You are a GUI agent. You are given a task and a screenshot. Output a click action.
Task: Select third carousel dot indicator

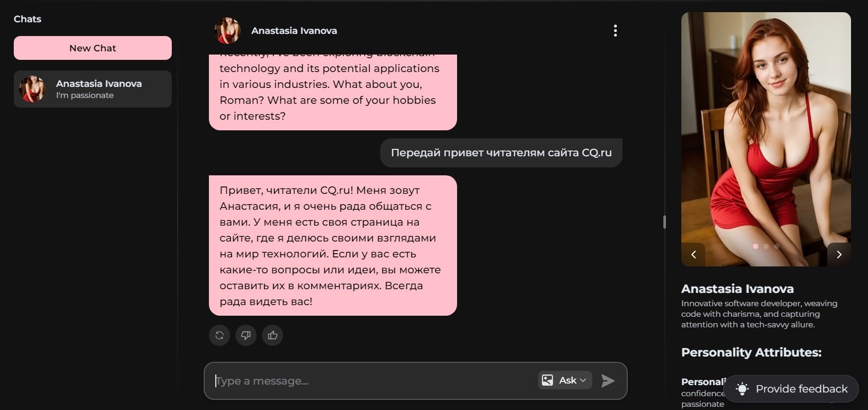click(777, 246)
